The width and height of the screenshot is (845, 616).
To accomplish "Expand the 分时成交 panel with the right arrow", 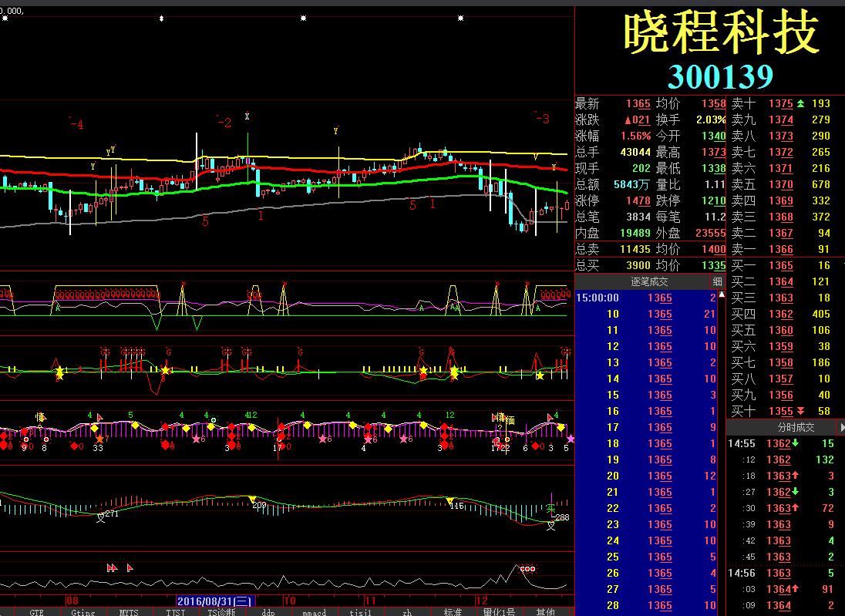I will pos(842,427).
